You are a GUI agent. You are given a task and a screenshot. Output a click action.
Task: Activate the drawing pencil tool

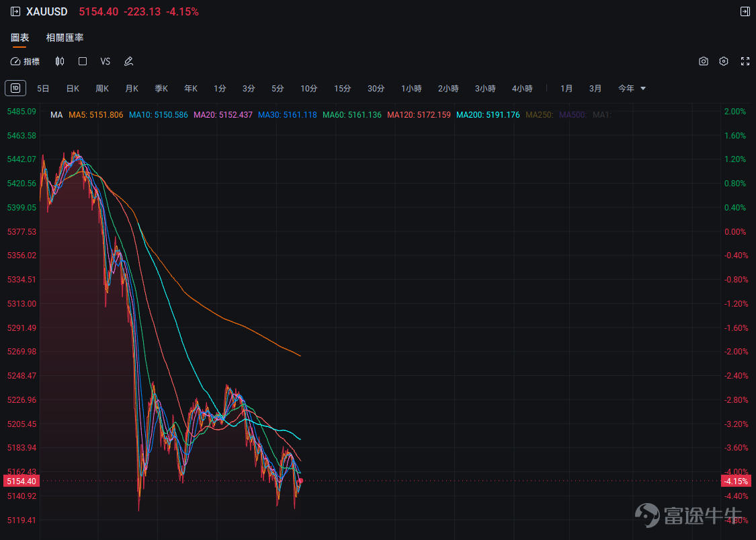[128, 61]
